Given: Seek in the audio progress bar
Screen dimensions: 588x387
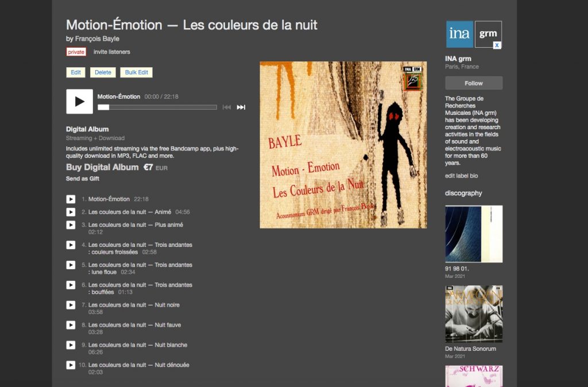Looking at the screenshot, I should pos(157,107).
